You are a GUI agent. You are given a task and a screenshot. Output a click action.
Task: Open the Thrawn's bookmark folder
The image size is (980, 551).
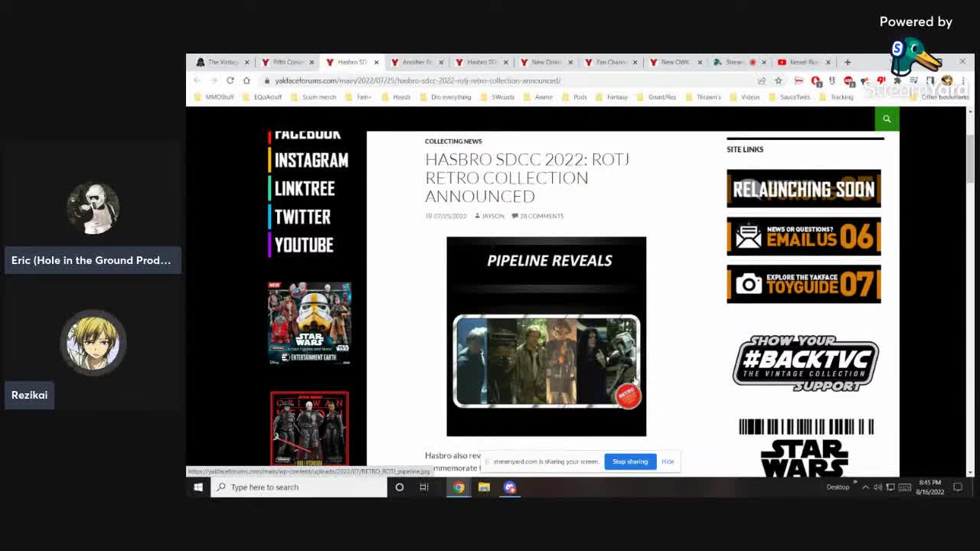pyautogui.click(x=703, y=97)
